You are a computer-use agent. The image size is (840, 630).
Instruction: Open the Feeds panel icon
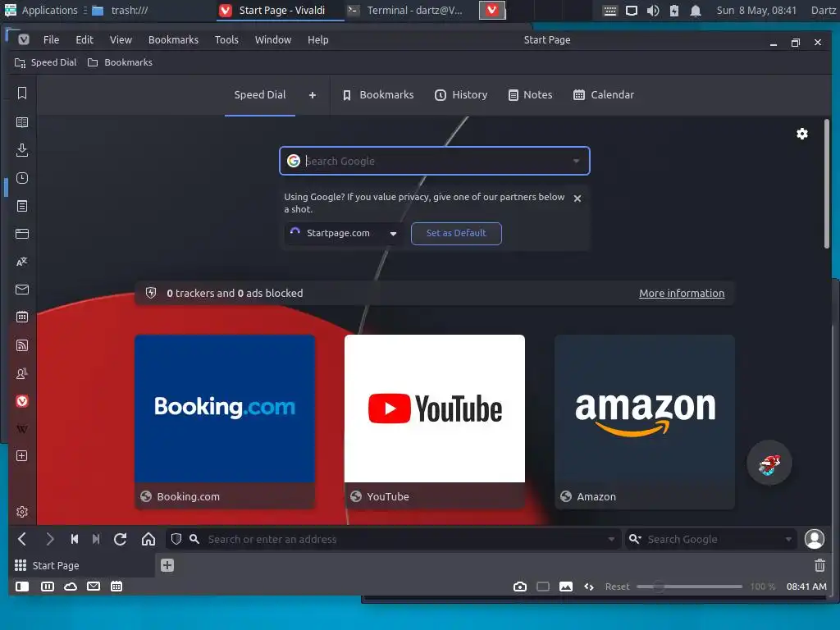22,345
